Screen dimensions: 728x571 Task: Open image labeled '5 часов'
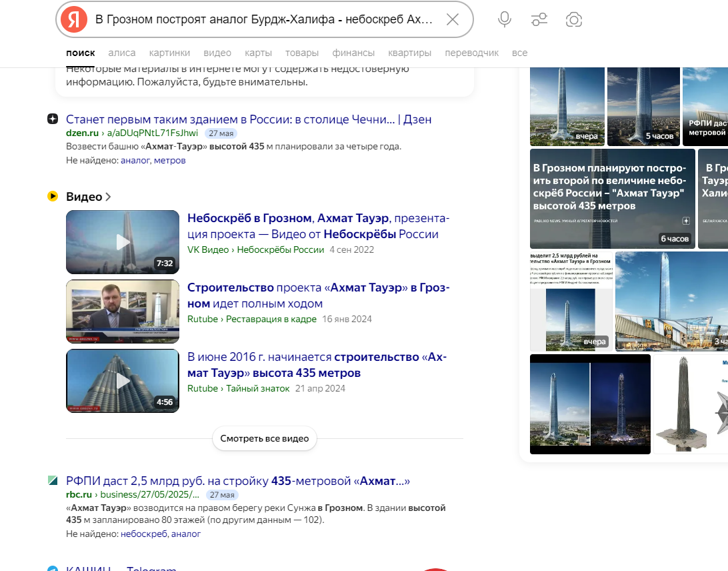click(x=643, y=106)
